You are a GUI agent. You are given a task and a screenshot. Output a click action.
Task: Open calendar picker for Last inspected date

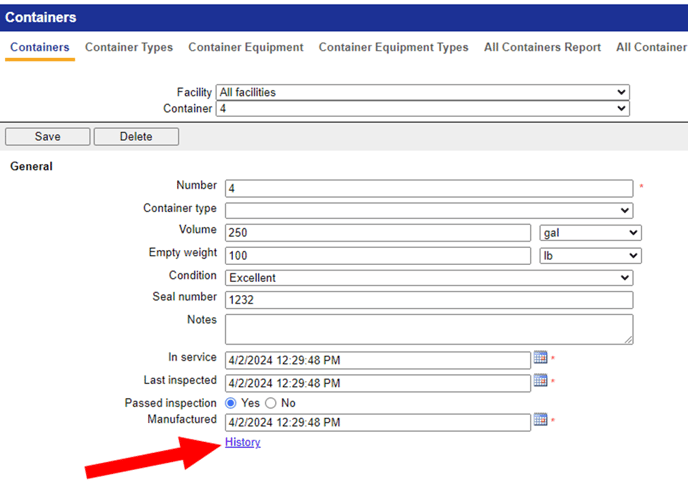tap(540, 380)
